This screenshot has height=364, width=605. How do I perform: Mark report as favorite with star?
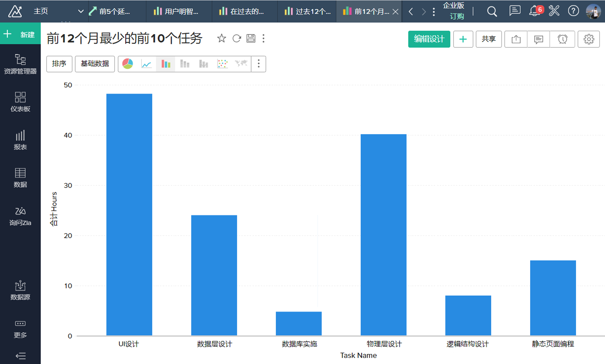[x=221, y=39]
